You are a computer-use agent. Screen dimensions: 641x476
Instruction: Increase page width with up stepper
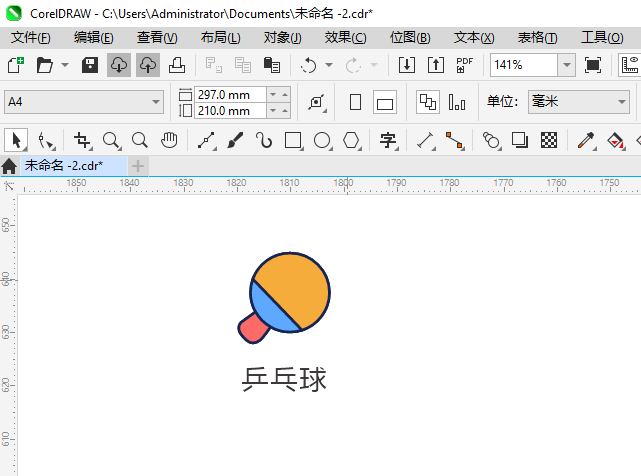[x=285, y=94]
